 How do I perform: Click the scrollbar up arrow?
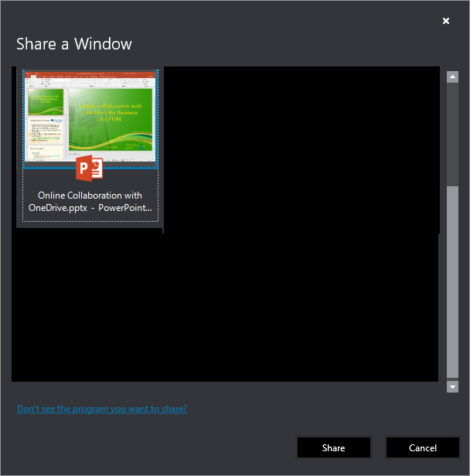[x=452, y=76]
